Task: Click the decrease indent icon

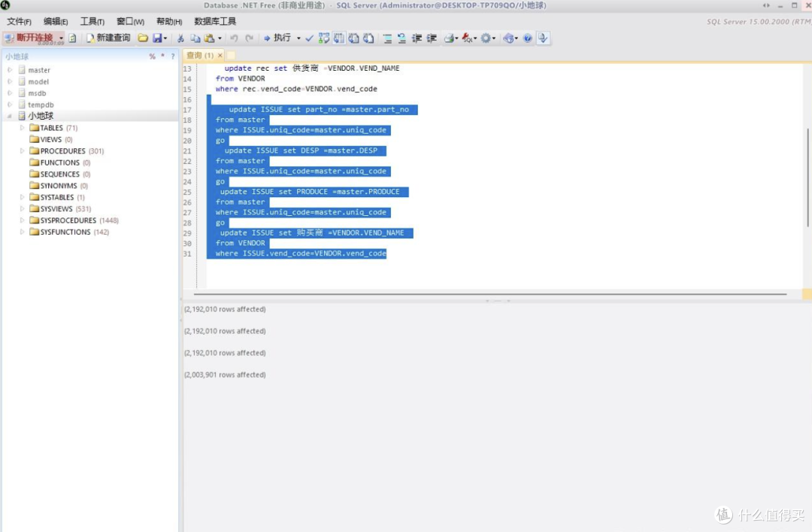Action: tap(417, 38)
